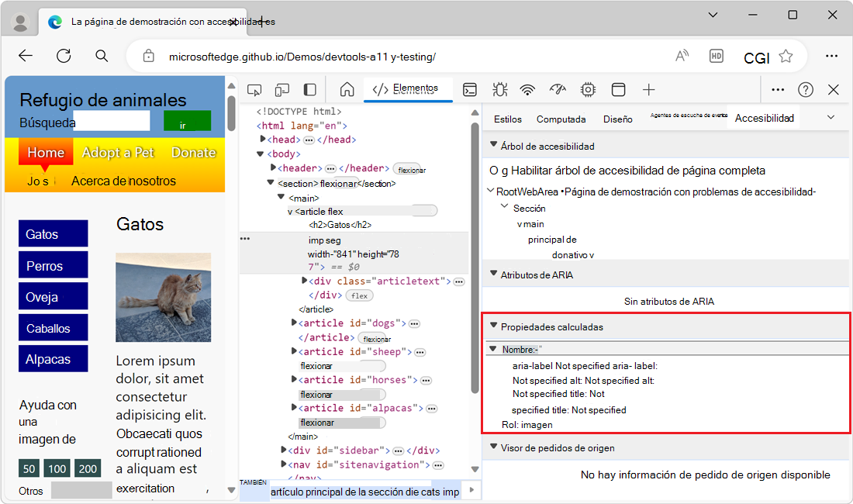The image size is (853, 504).
Task: Open the Performance gauge icon tool
Action: tap(558, 89)
